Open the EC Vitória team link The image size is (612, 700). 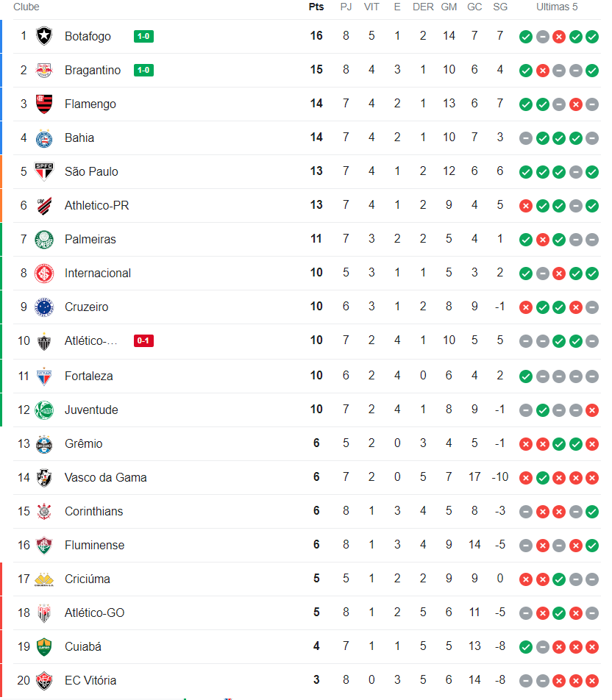pos(90,680)
